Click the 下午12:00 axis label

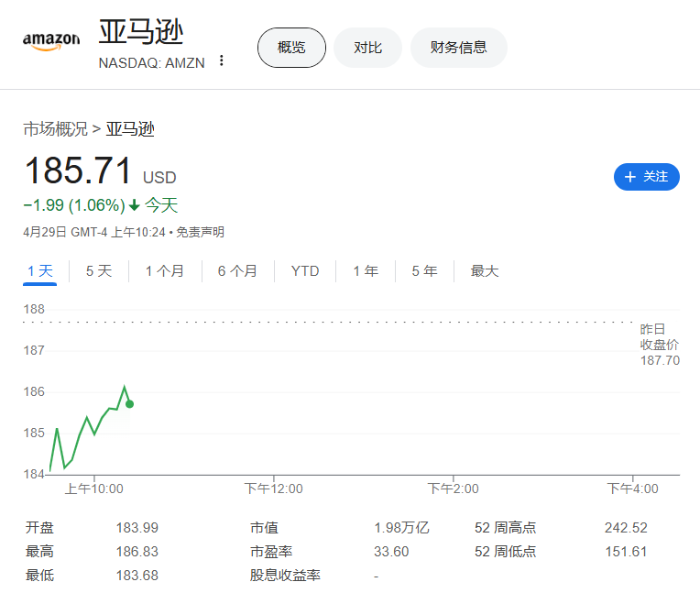coord(274,489)
